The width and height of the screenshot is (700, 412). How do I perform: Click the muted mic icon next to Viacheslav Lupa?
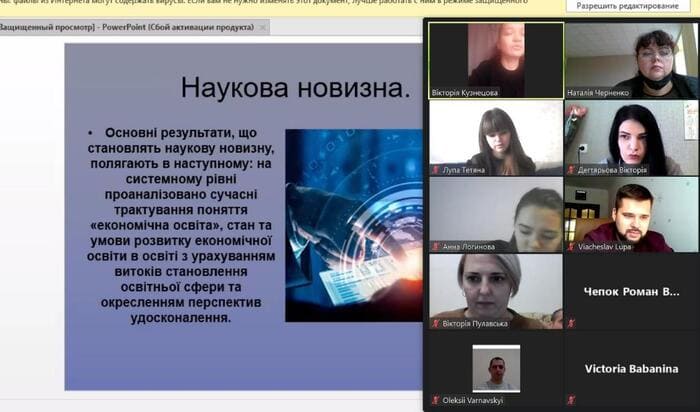[x=571, y=246]
